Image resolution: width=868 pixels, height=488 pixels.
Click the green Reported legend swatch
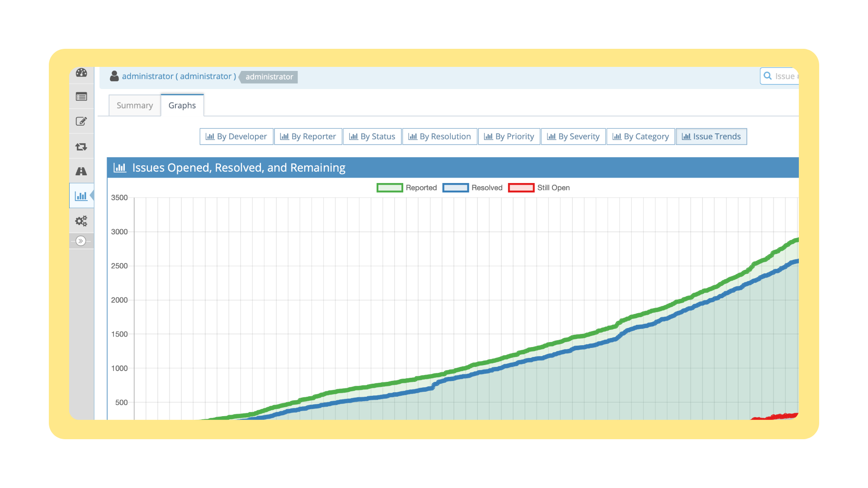pos(389,188)
